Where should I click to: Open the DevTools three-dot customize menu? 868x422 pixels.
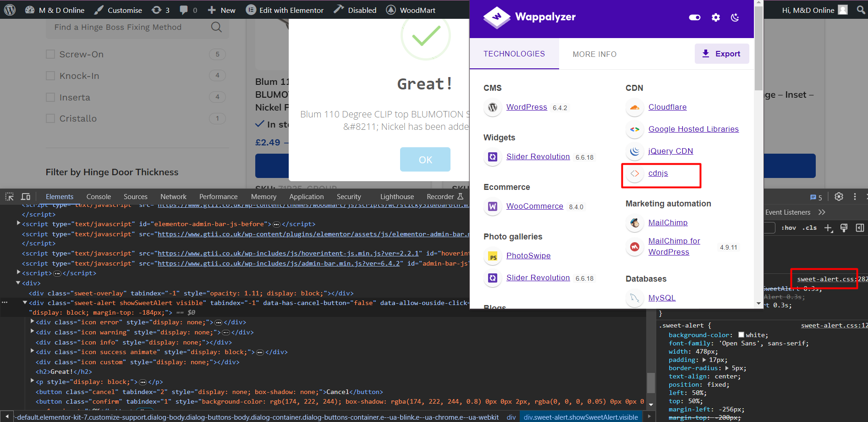[x=855, y=196]
